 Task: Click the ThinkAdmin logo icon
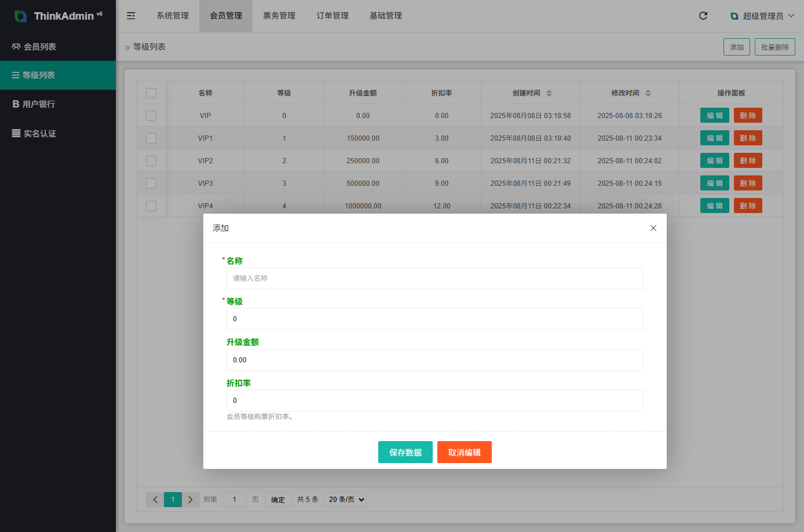coord(20,16)
